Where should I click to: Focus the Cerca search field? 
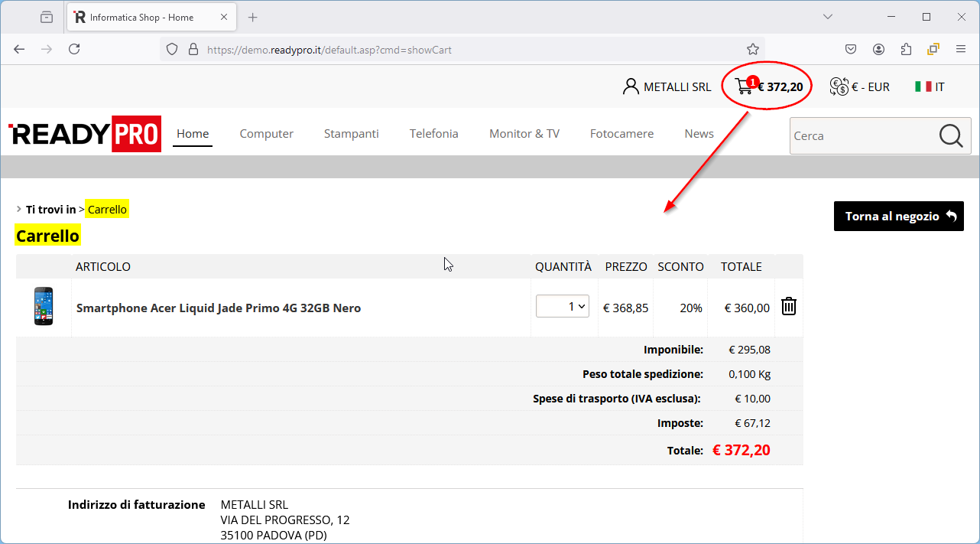coord(862,135)
